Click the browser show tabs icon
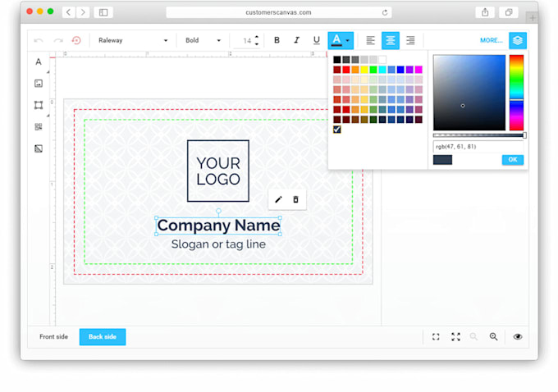This screenshot has height=392, width=558. pyautogui.click(x=509, y=12)
